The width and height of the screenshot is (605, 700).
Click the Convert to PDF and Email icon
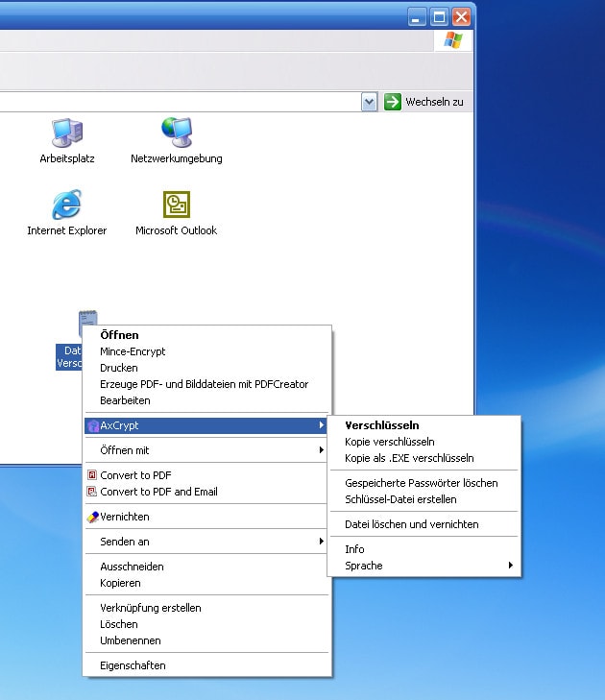92,492
